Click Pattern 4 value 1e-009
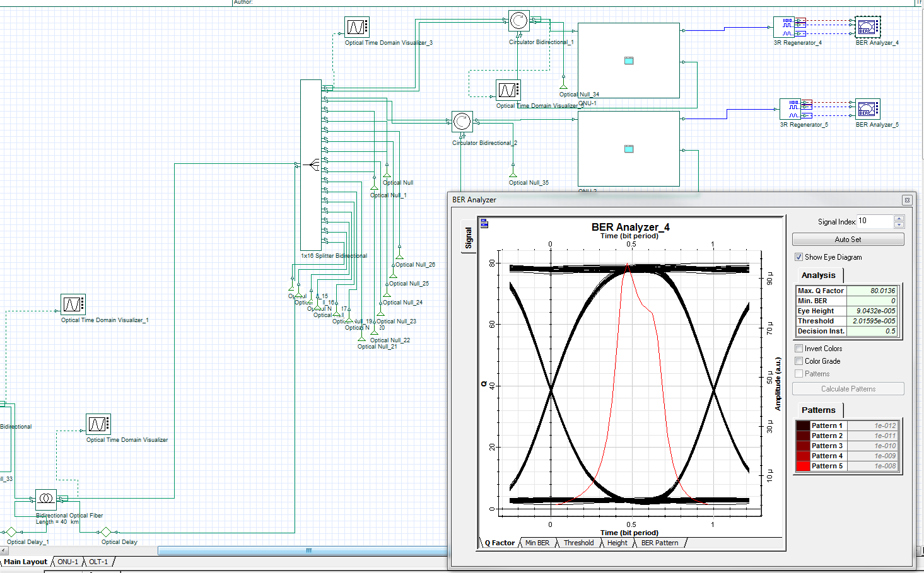This screenshot has width=924, height=573. click(x=871, y=456)
